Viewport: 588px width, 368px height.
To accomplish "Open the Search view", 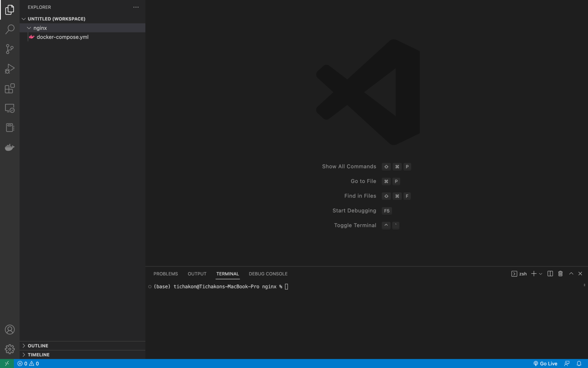I will [10, 29].
